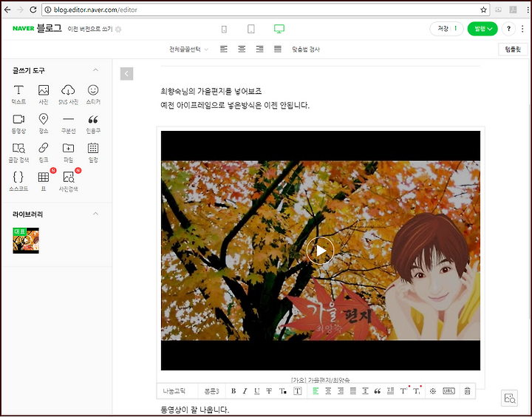Screen dimensions: 532x417
Task: Open the 스티커 sticker tool
Action: tap(93, 95)
